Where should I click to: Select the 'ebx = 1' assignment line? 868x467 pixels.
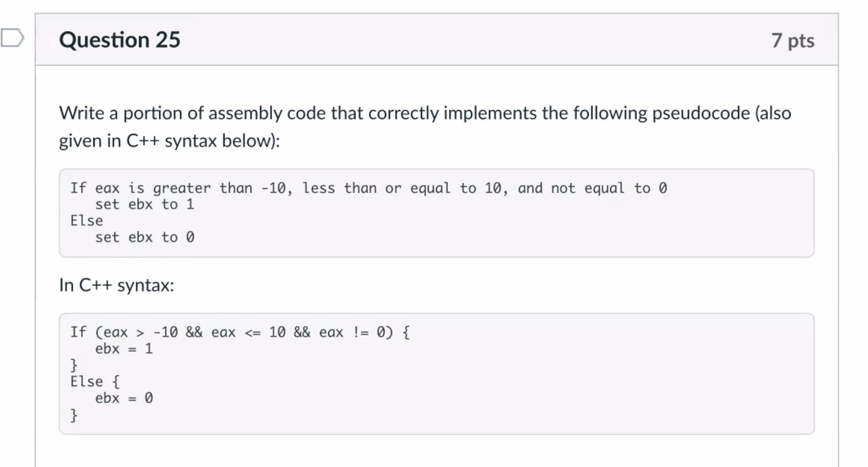coord(125,348)
